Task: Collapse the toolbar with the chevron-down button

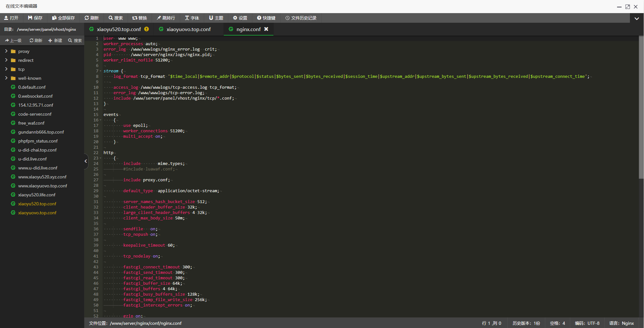Action: 637,18
